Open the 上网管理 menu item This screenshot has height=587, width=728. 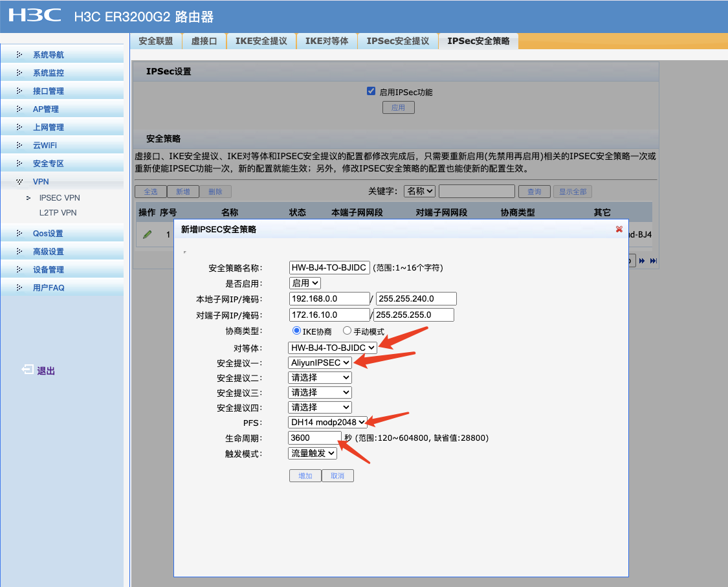(62, 127)
